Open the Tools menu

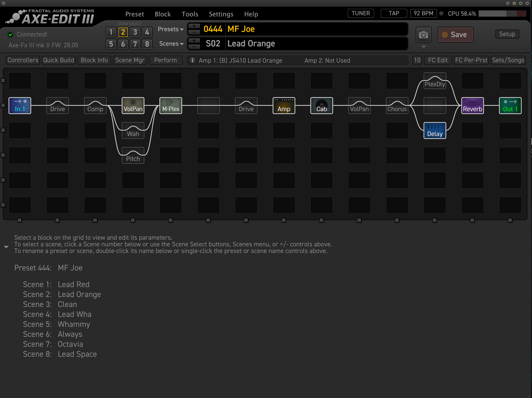click(190, 14)
